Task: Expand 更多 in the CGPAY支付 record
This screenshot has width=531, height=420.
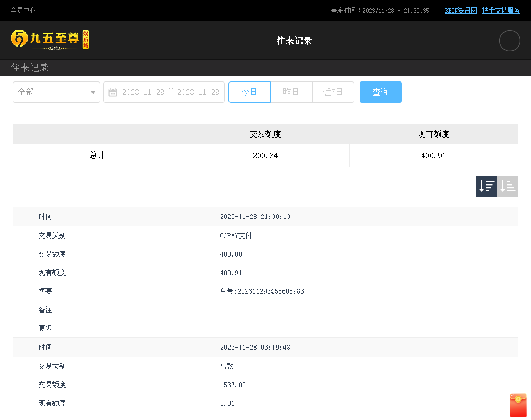Action: coord(45,328)
